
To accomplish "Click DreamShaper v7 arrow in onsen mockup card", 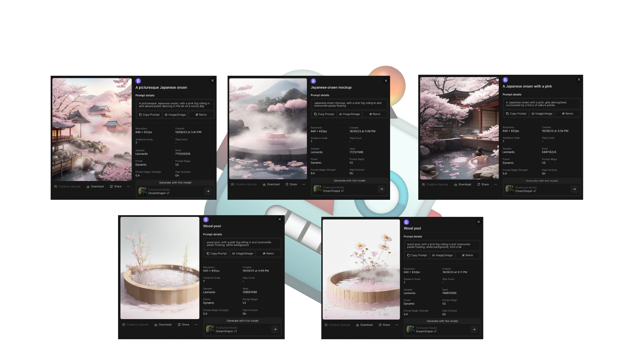I will tap(381, 189).
